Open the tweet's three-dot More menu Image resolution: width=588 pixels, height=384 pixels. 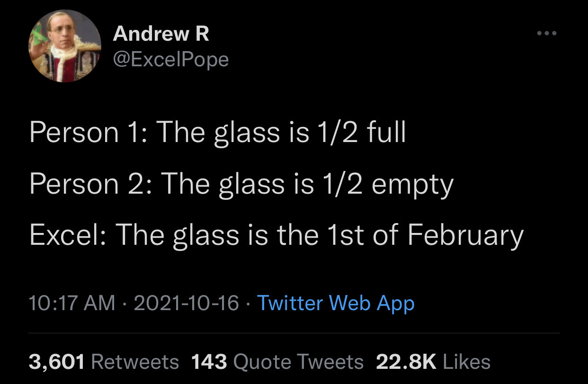coord(547,34)
